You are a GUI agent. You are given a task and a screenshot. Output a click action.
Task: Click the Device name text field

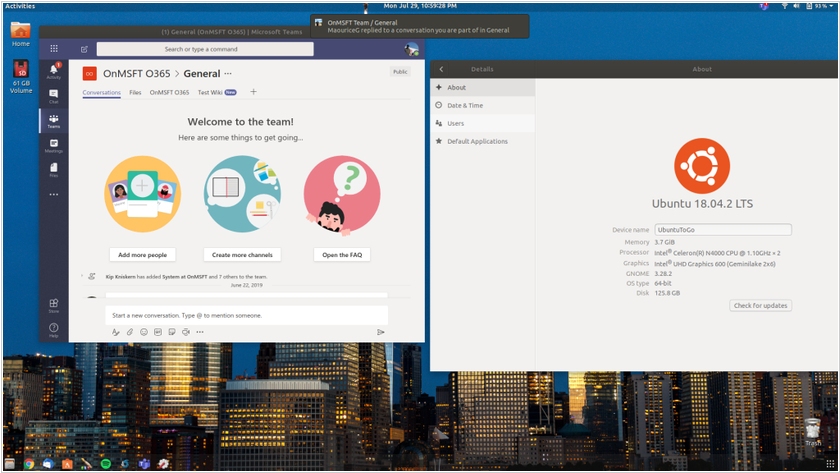coord(722,230)
